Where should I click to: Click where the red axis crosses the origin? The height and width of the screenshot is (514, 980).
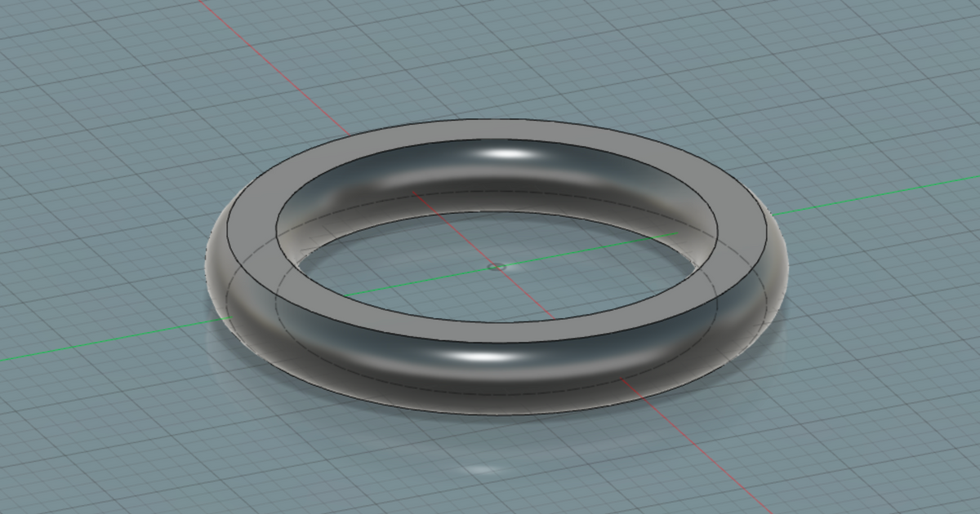click(x=496, y=267)
